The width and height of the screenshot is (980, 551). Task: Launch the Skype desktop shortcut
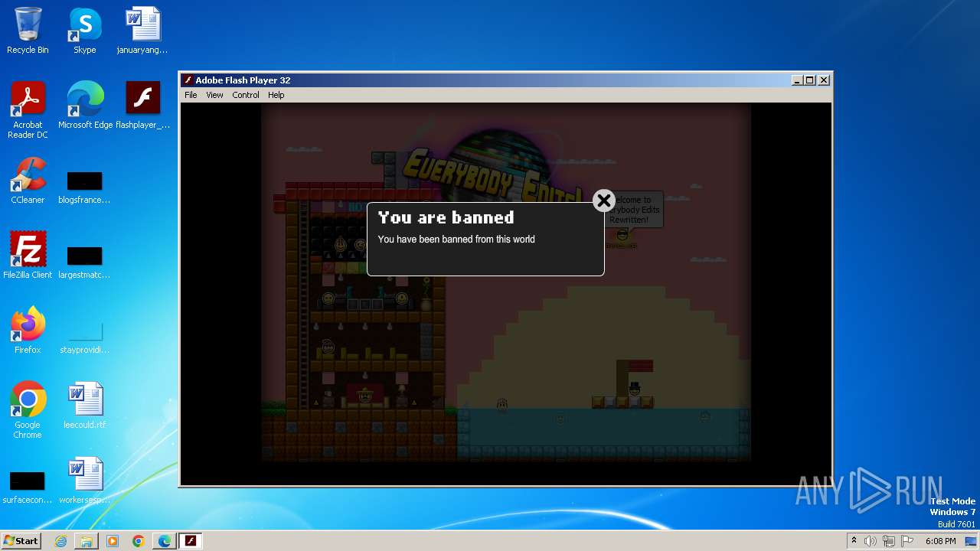(85, 31)
